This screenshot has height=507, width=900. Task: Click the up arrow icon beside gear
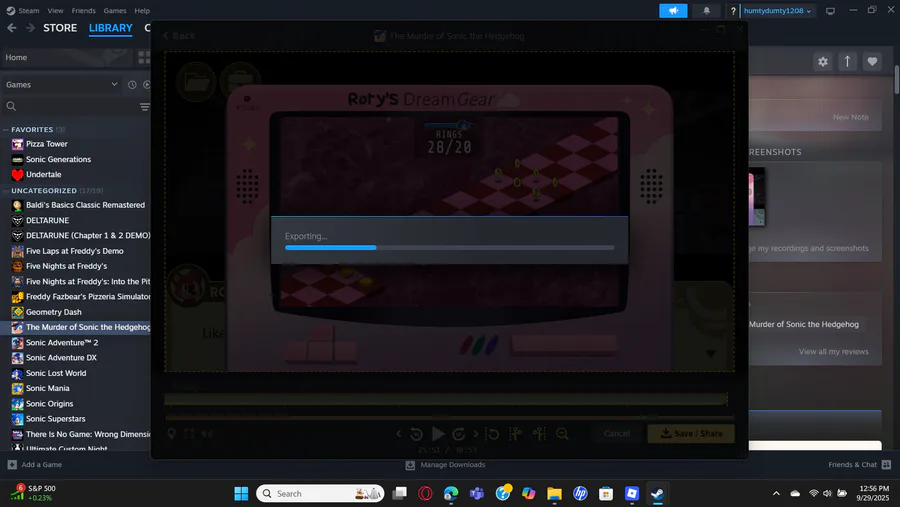tap(847, 61)
